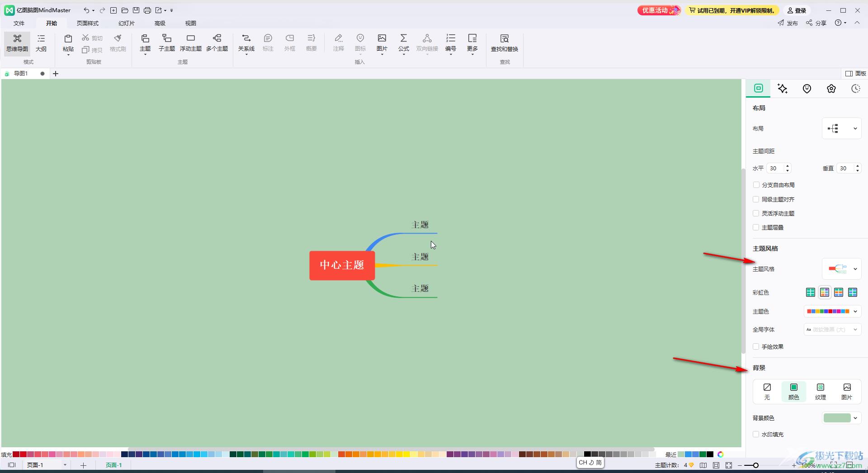Open the theme color (主题色) dropdown
Viewport: 868px width, 473px height.
[832, 311]
